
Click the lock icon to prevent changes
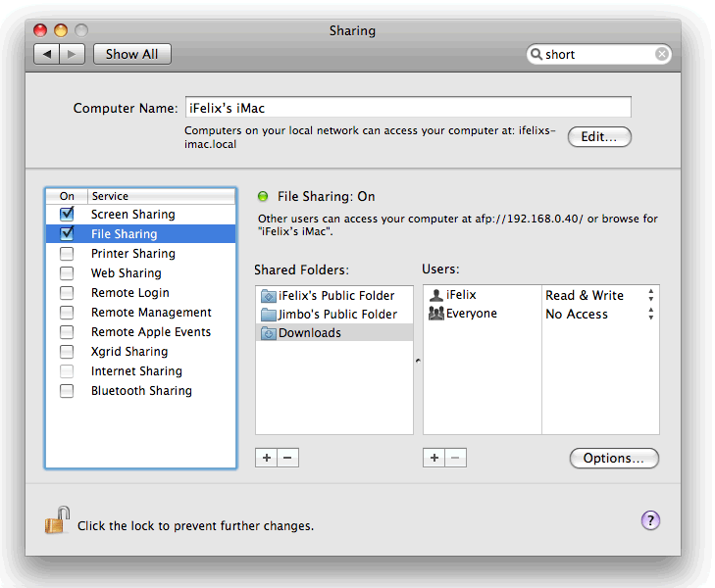(x=57, y=520)
